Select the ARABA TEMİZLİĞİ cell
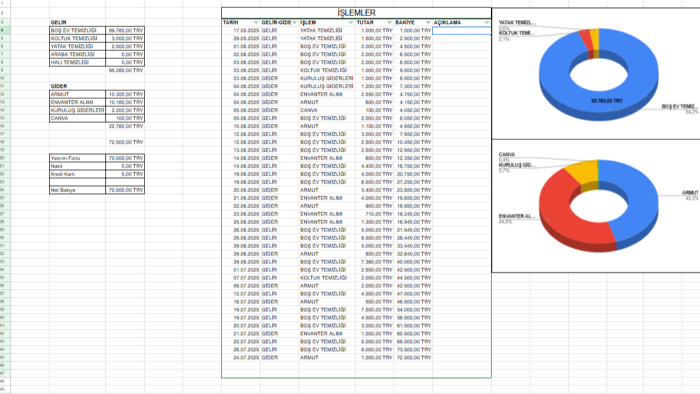The height and width of the screenshot is (394, 700). [78, 54]
